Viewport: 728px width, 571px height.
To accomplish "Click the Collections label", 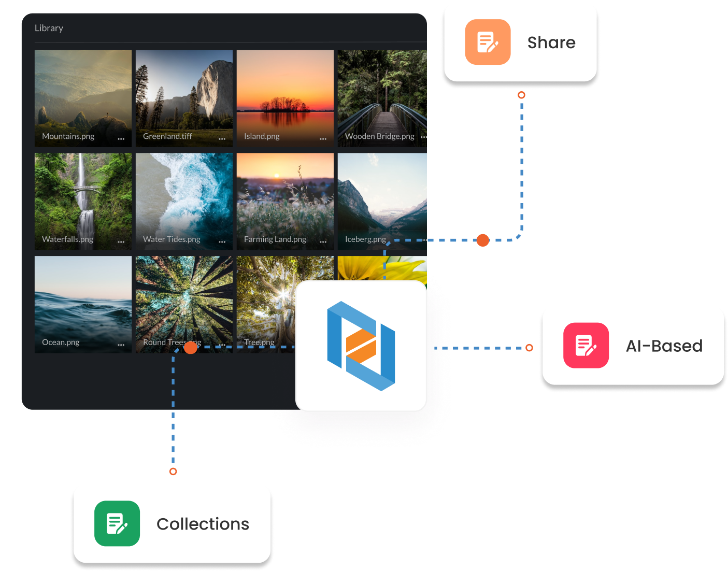I will point(203,523).
